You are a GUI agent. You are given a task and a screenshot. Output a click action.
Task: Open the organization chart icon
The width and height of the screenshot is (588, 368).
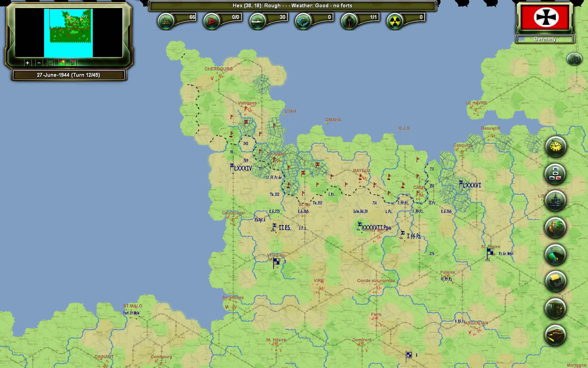[x=555, y=174]
